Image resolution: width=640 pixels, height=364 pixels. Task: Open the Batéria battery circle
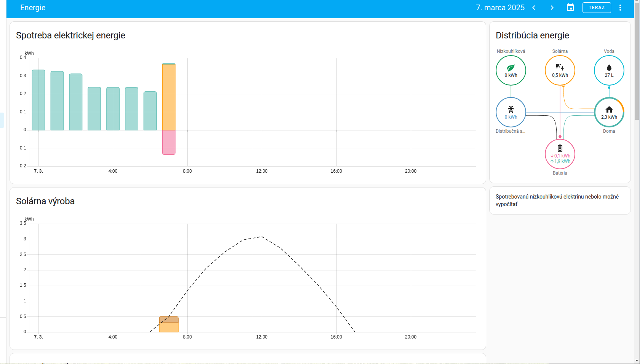tap(560, 154)
